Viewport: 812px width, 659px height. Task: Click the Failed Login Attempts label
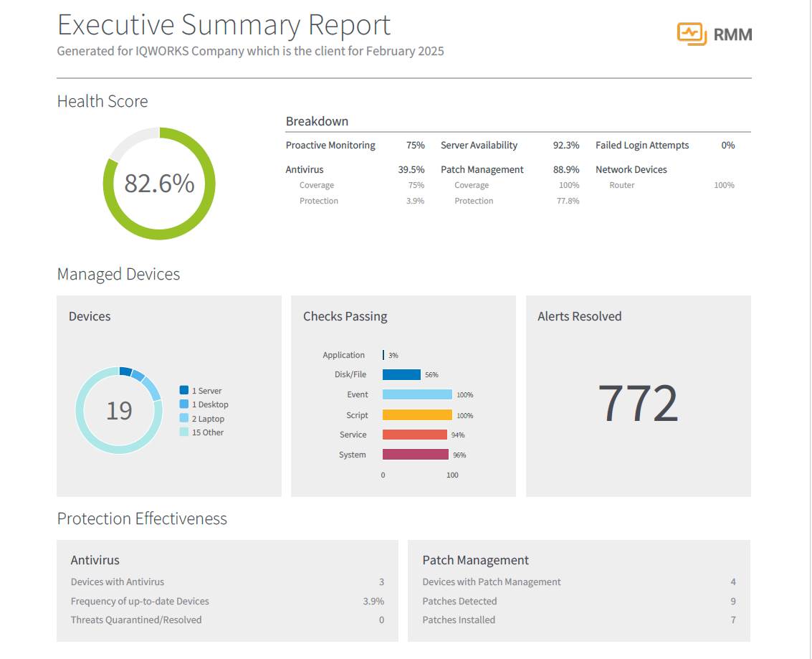[x=641, y=146]
